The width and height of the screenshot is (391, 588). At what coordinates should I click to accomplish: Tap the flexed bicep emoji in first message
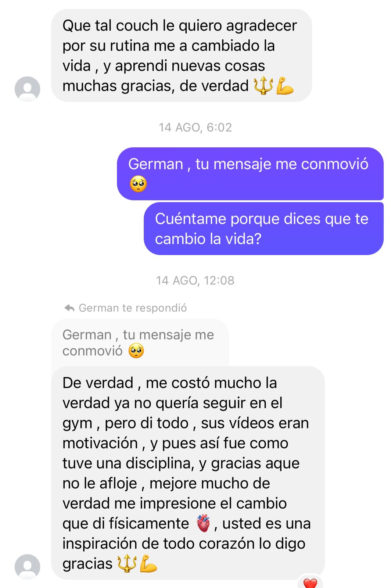click(x=285, y=86)
